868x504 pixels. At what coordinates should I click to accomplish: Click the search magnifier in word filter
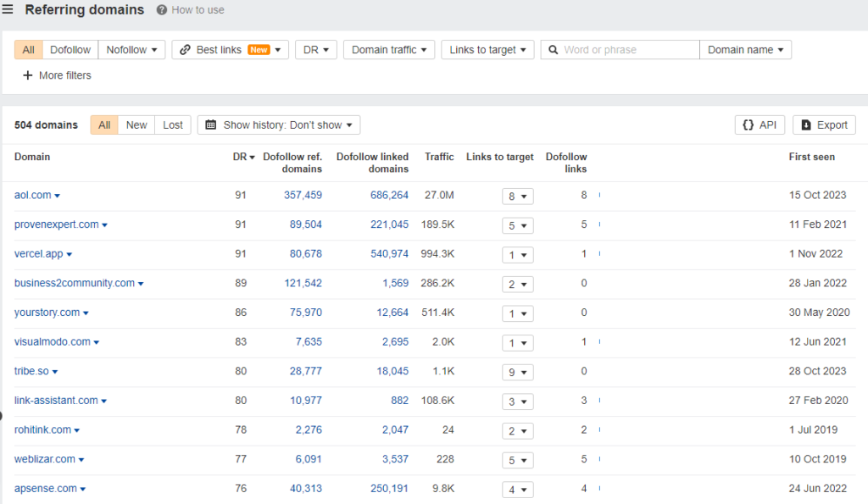tap(554, 49)
